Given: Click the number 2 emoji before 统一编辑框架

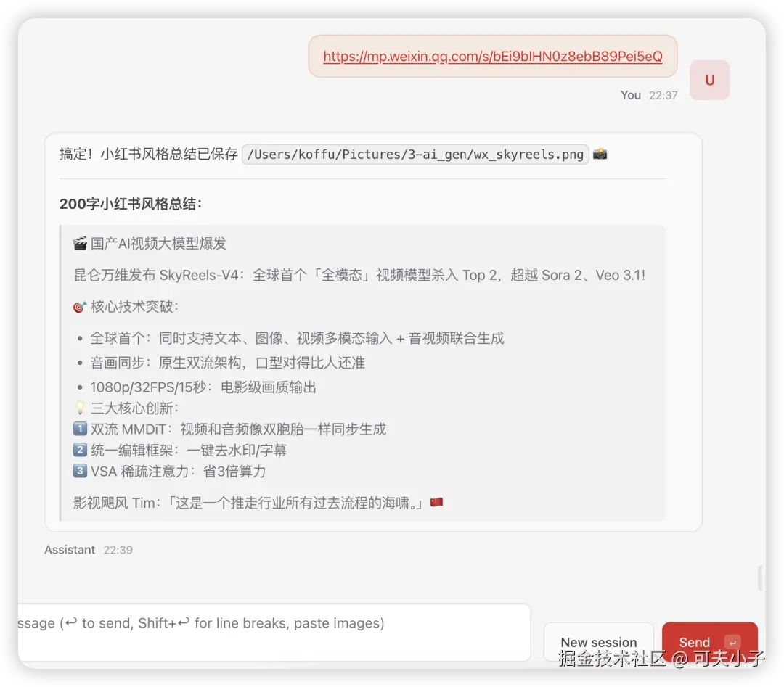Looking at the screenshot, I should coord(80,450).
